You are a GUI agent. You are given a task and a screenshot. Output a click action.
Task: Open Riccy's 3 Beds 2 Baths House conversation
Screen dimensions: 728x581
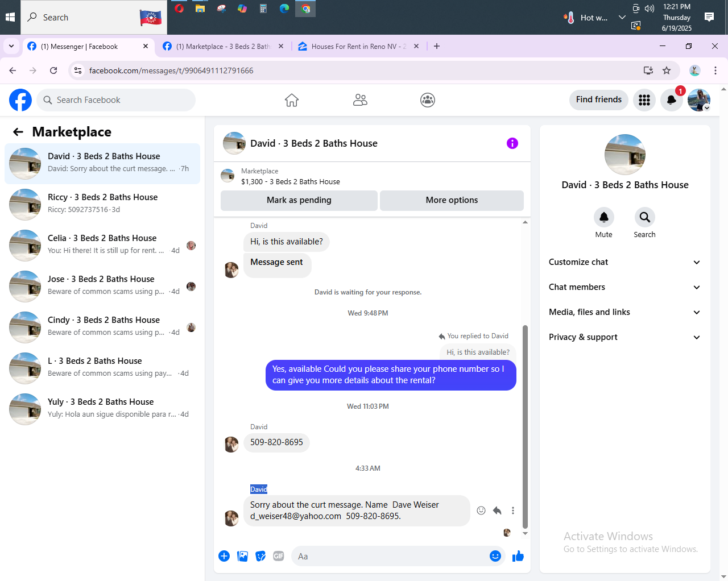(x=102, y=205)
